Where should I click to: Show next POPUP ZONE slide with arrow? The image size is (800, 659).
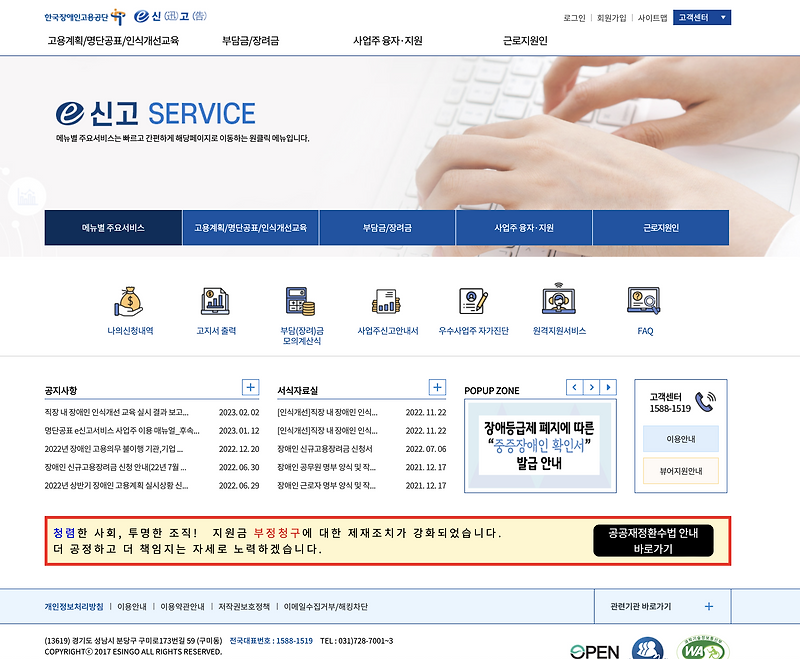591,387
